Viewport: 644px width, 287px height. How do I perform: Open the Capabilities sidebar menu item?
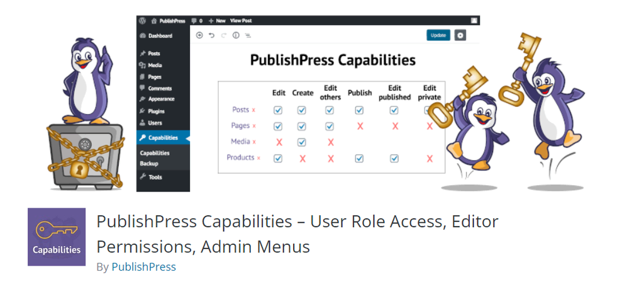click(x=163, y=138)
